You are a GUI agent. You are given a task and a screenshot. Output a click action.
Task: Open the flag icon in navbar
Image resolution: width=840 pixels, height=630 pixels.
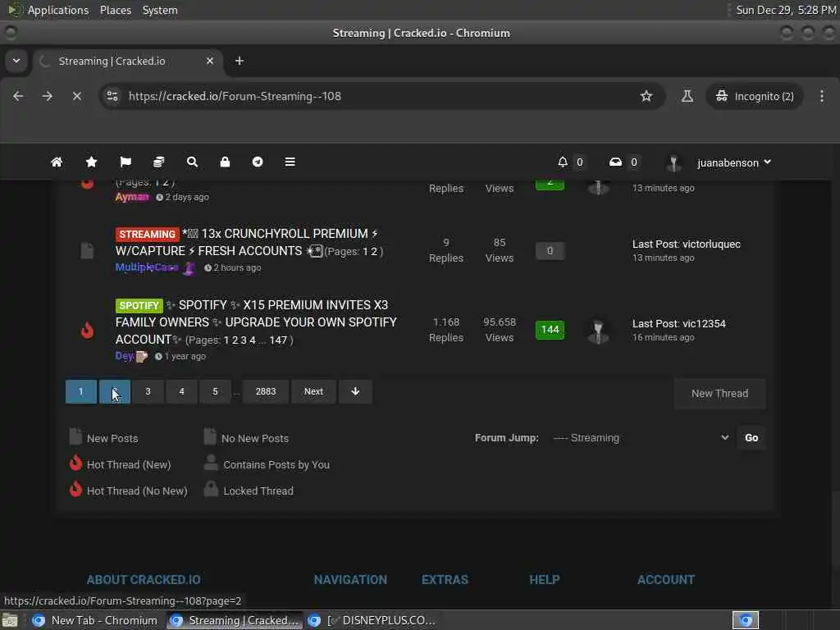pyautogui.click(x=126, y=162)
